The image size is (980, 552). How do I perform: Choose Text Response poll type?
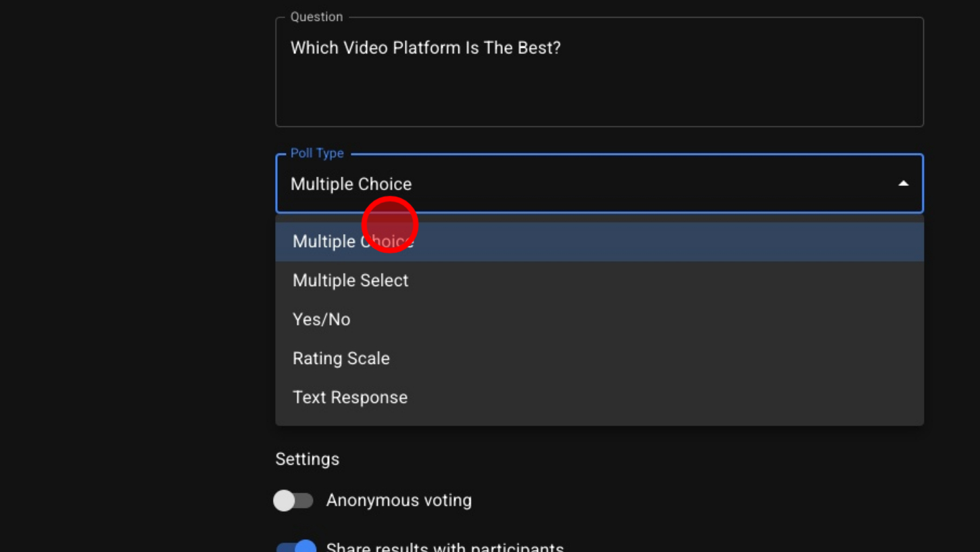point(349,397)
